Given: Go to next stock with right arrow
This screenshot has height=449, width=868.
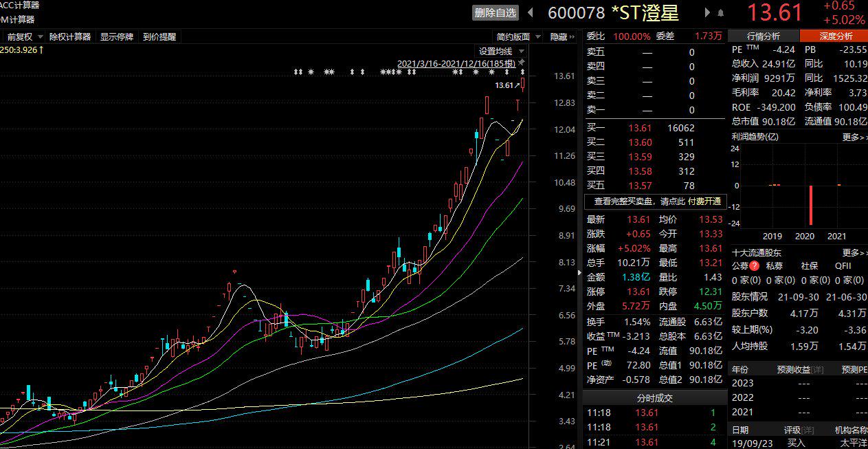Looking at the screenshot, I should click(x=707, y=12).
